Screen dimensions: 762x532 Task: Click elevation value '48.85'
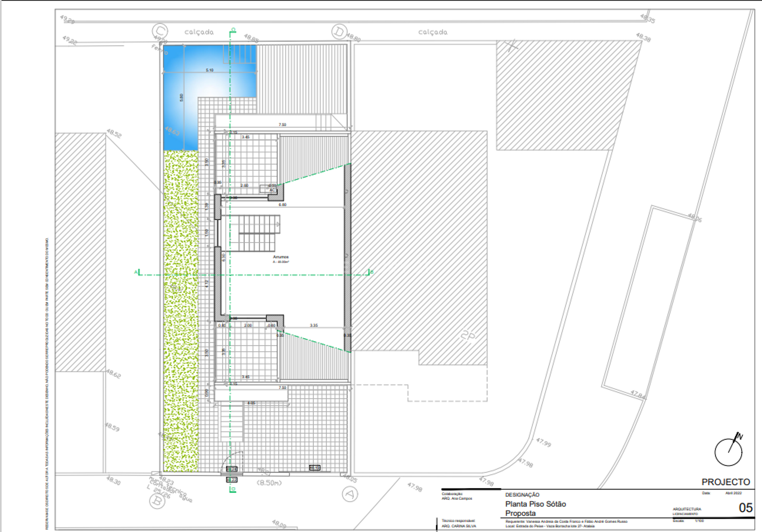[x=251, y=38]
